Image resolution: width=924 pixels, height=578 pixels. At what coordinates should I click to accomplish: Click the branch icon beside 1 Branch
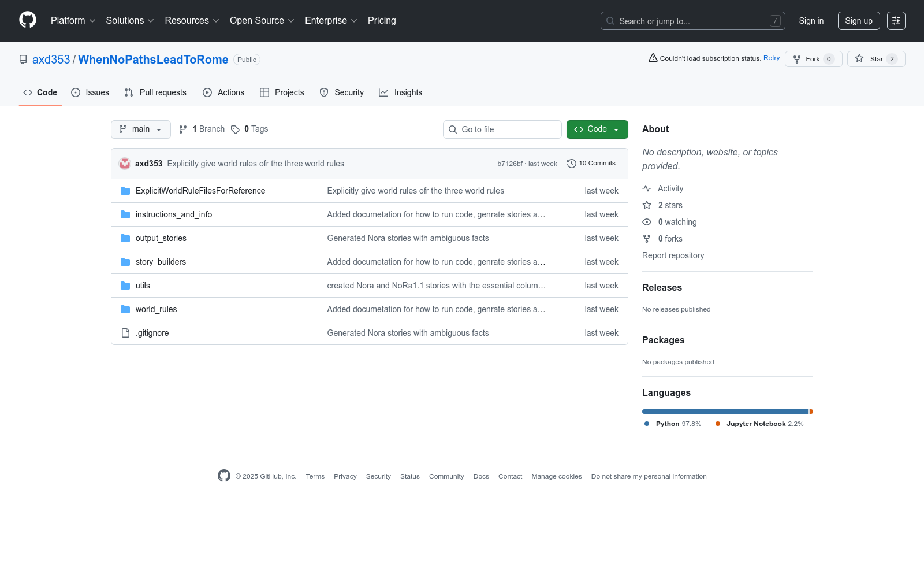click(x=183, y=129)
